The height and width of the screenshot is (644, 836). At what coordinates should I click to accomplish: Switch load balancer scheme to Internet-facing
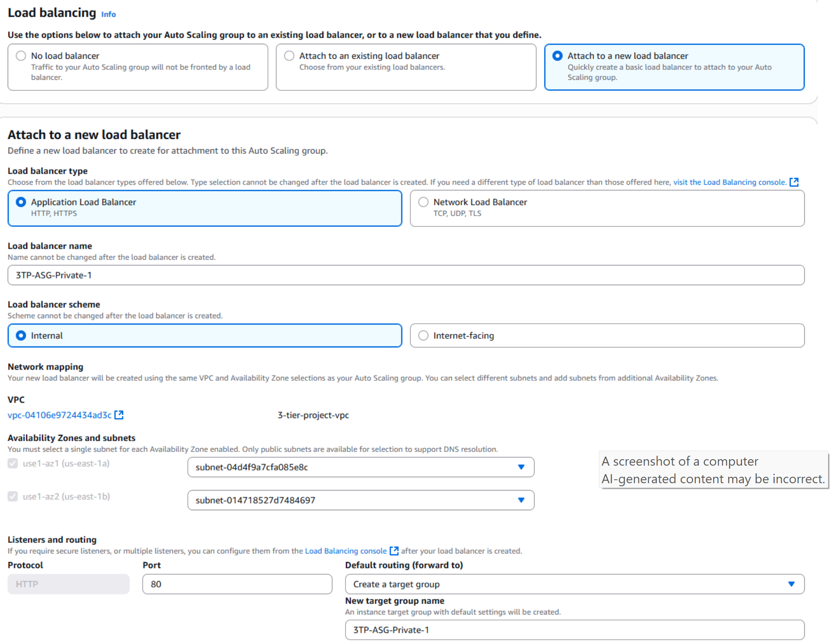click(423, 335)
